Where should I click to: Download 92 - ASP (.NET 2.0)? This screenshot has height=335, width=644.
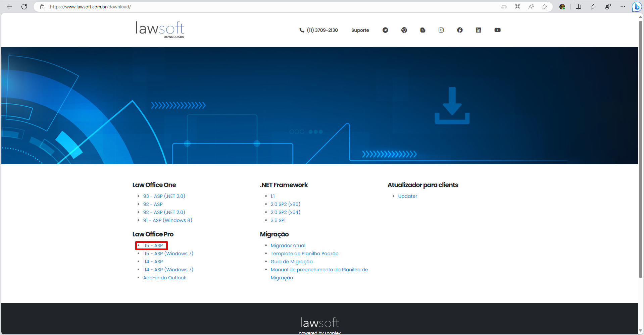tap(164, 212)
